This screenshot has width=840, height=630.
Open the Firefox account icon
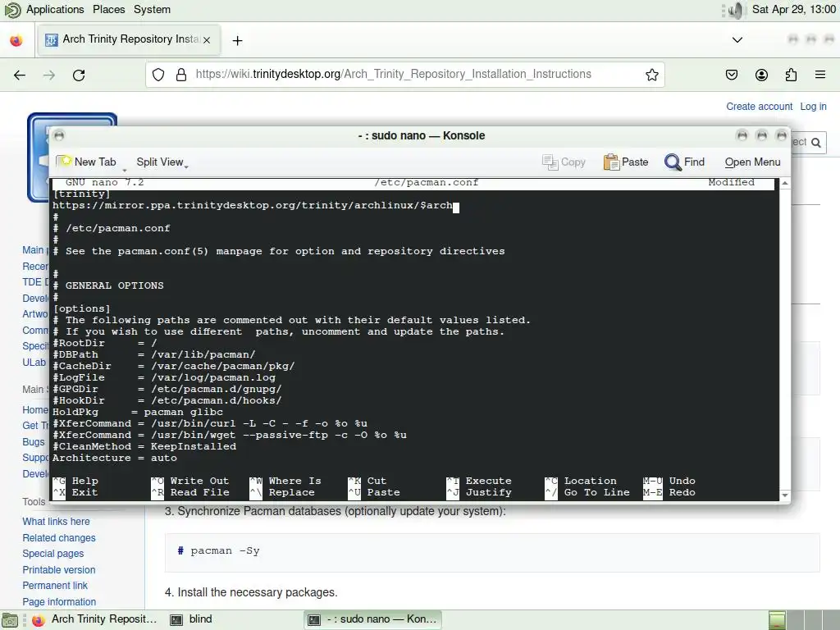[761, 75]
